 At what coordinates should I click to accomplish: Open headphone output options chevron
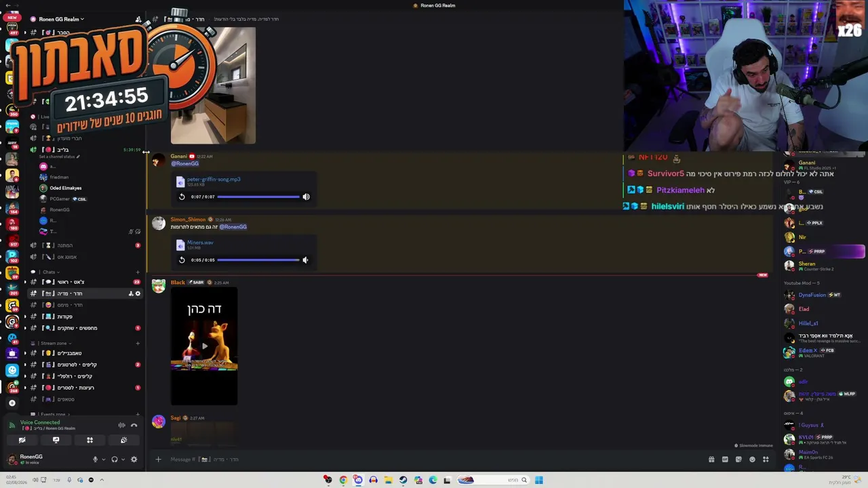(123, 460)
